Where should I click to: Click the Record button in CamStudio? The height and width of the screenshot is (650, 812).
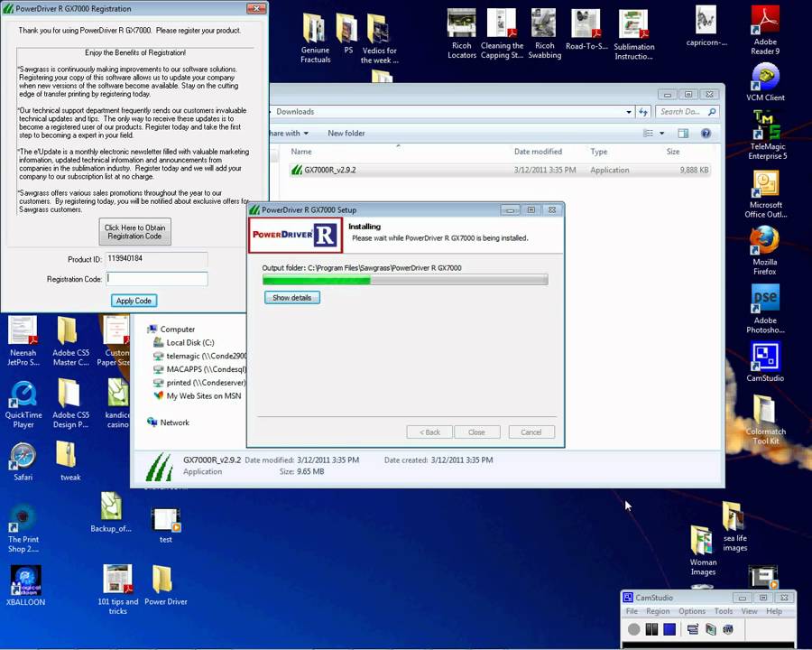(x=634, y=629)
